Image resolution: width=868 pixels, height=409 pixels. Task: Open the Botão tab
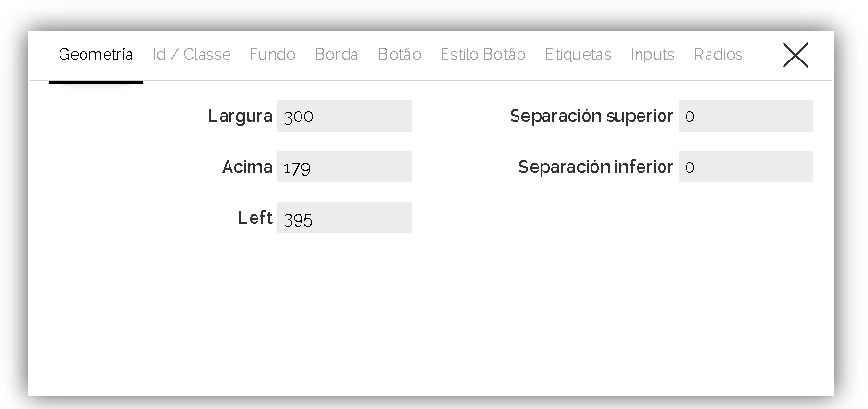click(399, 55)
